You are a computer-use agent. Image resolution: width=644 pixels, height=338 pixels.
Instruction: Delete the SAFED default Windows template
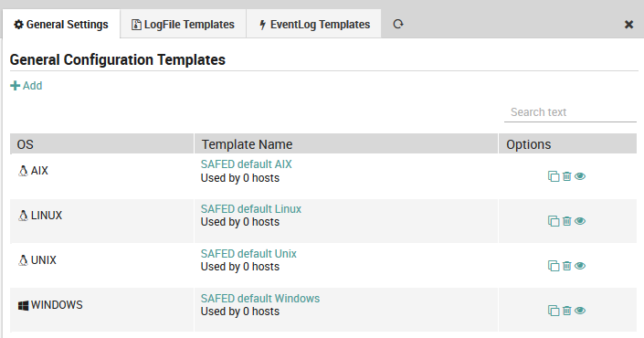coord(566,311)
